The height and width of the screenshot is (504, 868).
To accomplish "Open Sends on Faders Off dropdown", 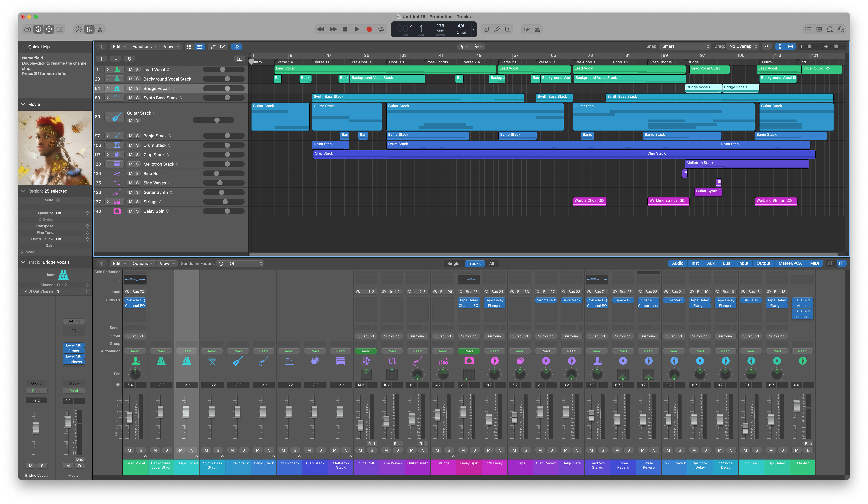I will (x=246, y=263).
